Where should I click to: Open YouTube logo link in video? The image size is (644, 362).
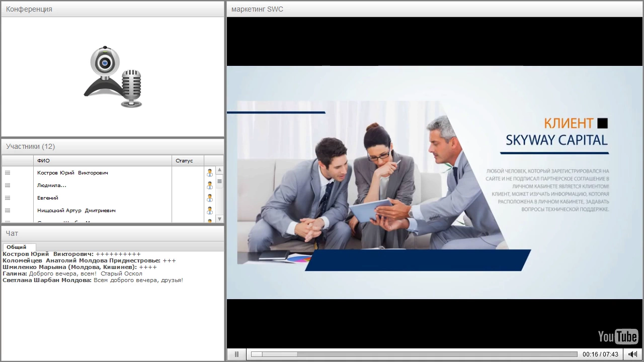pos(618,336)
